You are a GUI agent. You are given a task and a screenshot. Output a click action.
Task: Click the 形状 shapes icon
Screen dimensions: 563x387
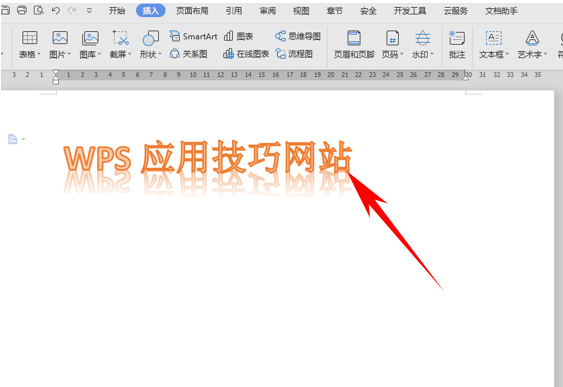[150, 38]
